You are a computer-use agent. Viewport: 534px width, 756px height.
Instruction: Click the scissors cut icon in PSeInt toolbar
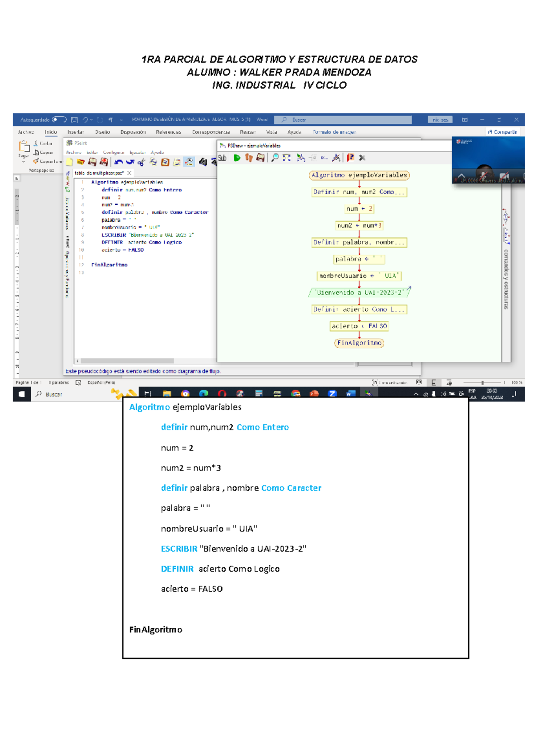click(x=142, y=162)
